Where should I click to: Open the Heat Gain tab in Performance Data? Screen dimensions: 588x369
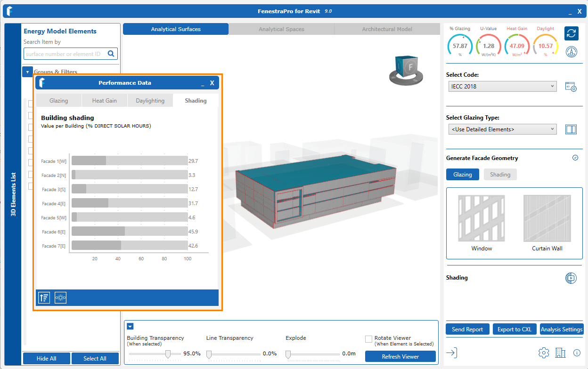(x=105, y=101)
